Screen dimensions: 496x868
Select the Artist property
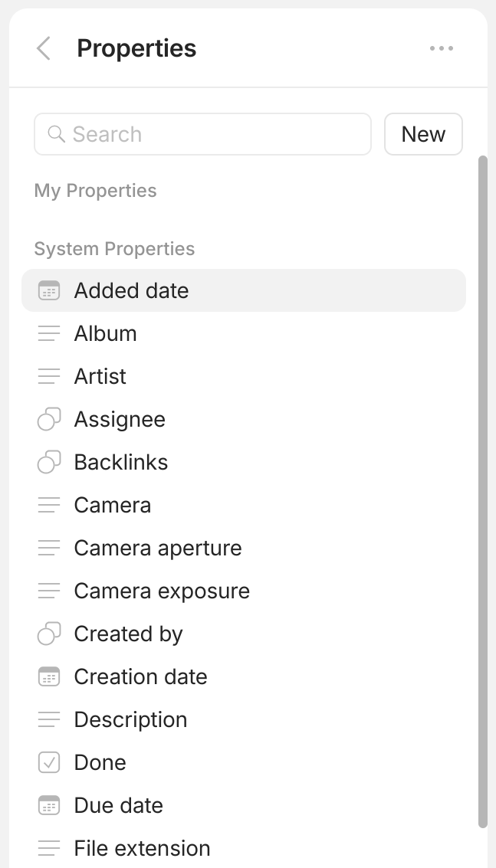(100, 377)
